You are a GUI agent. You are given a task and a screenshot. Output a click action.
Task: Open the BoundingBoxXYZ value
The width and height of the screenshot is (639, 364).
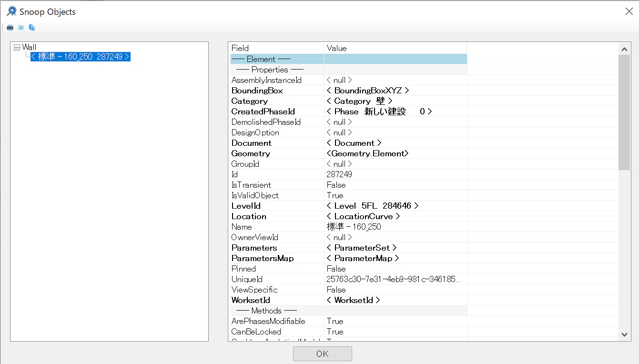click(x=368, y=91)
